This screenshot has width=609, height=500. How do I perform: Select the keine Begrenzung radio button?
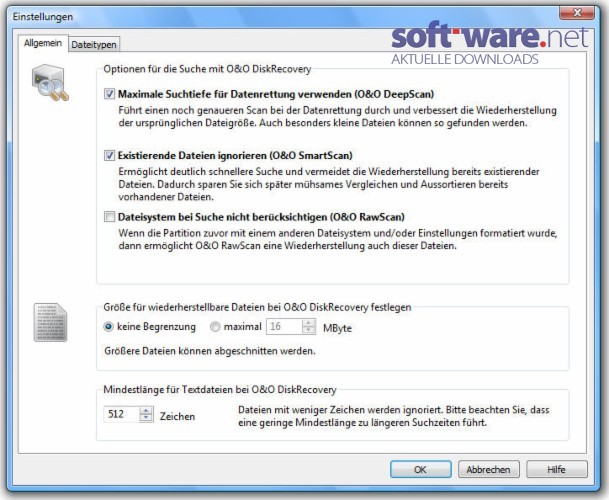[108, 327]
